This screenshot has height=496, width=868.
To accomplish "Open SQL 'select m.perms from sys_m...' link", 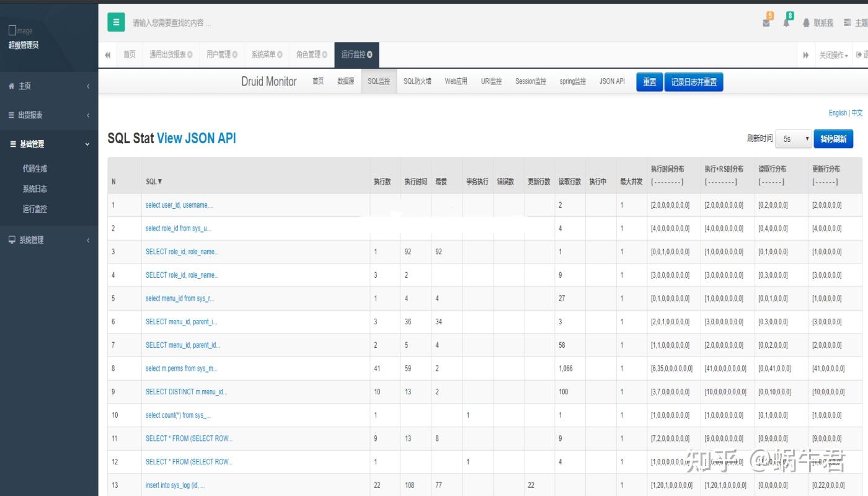I will click(182, 368).
